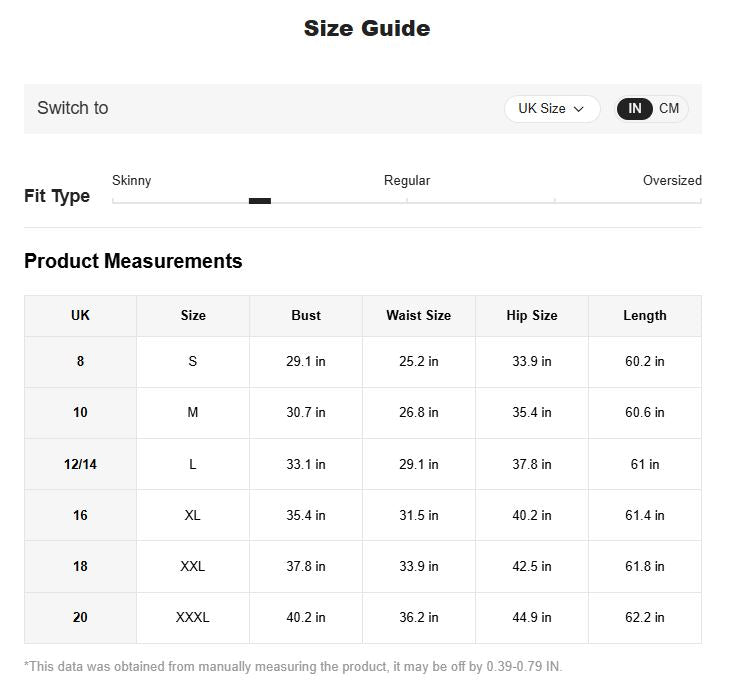The image size is (729, 688).
Task: Click the XXXL size cell
Action: [x=193, y=617]
